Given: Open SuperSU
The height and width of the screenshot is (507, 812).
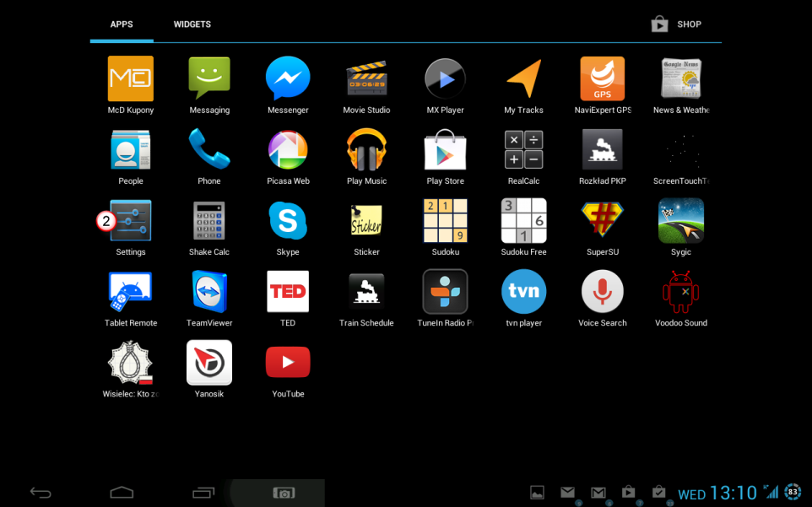Looking at the screenshot, I should click(603, 219).
